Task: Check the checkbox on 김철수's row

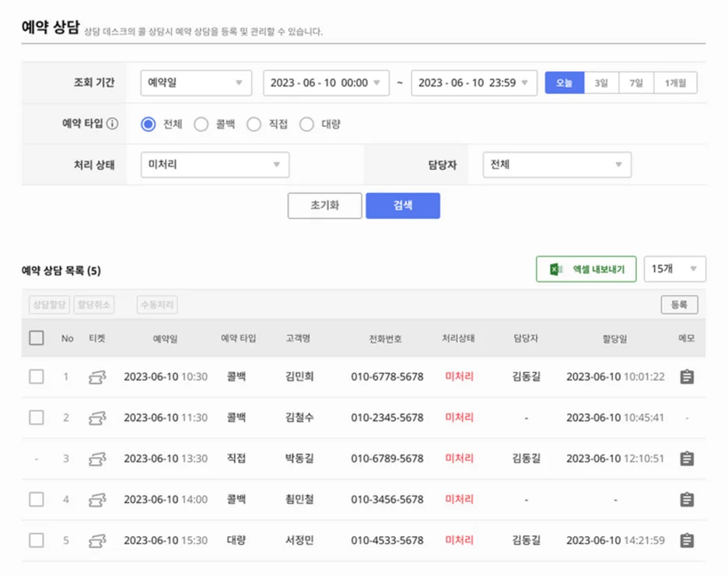Action: point(35,417)
